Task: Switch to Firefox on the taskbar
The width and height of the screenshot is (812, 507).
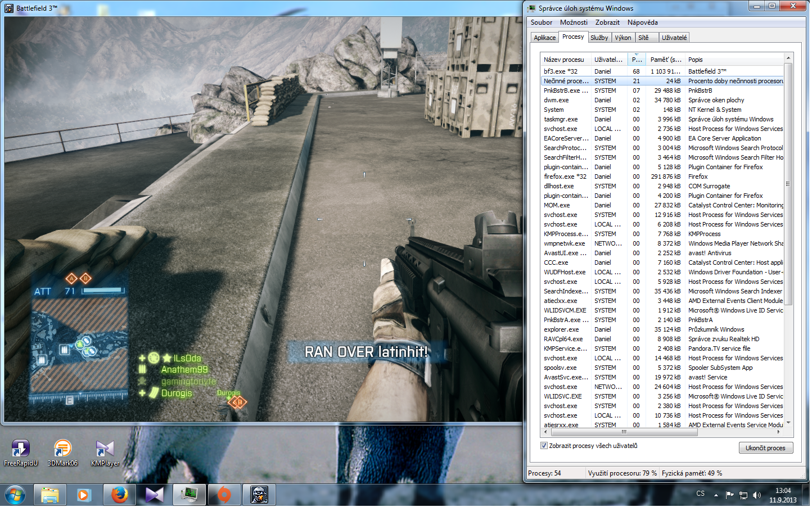Action: pyautogui.click(x=119, y=495)
